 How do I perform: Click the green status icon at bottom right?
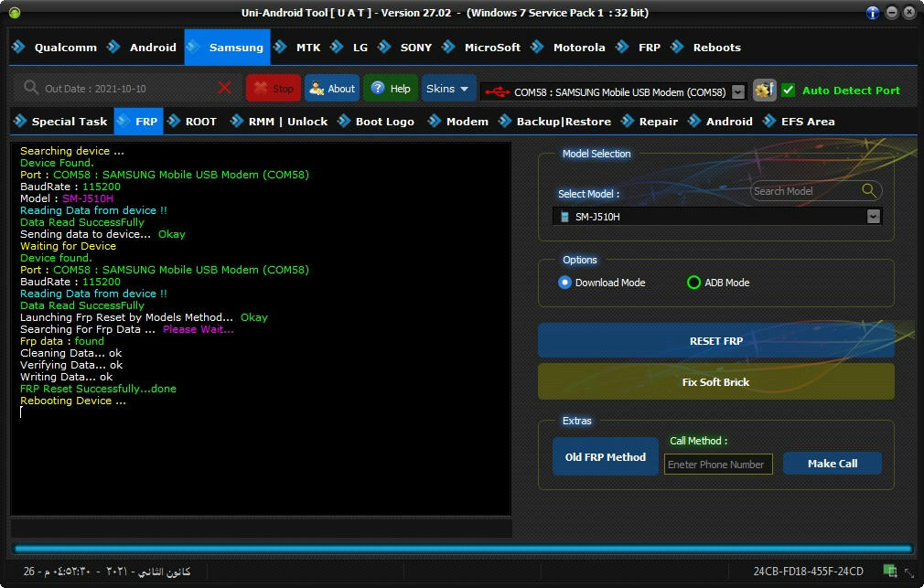click(890, 571)
